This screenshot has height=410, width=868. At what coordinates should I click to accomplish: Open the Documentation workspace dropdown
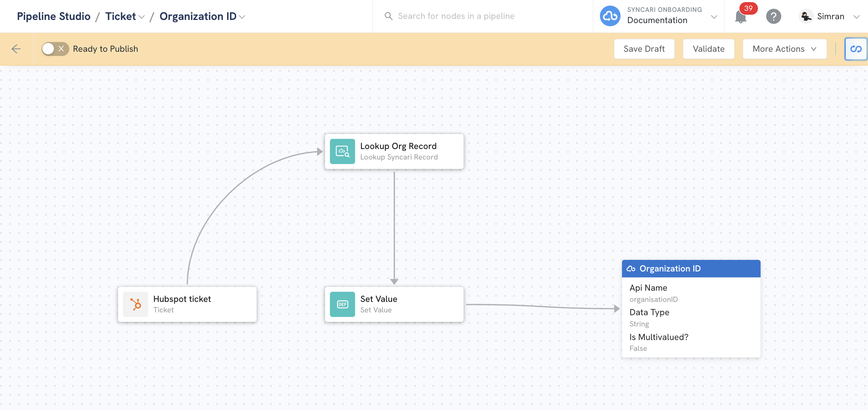tap(714, 17)
